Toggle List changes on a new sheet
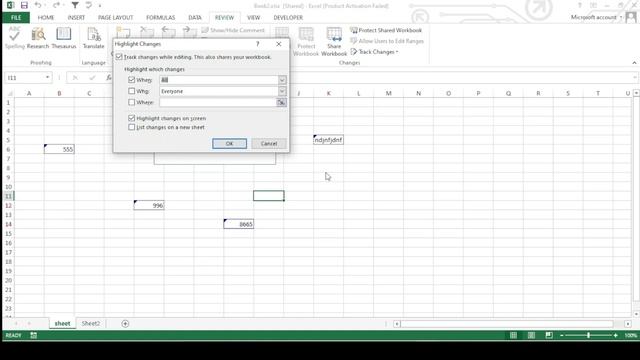This screenshot has width=640, height=360. tap(131, 127)
